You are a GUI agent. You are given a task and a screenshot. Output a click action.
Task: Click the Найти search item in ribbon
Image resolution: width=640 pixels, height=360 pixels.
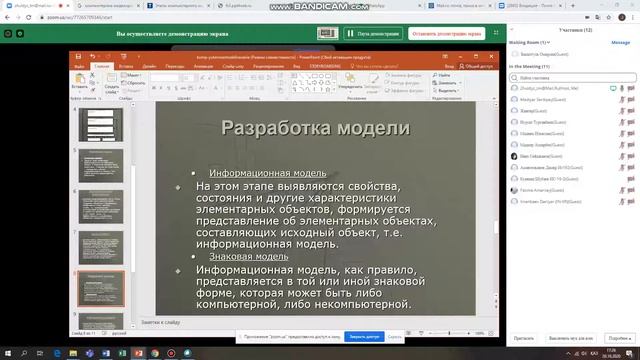[442, 75]
